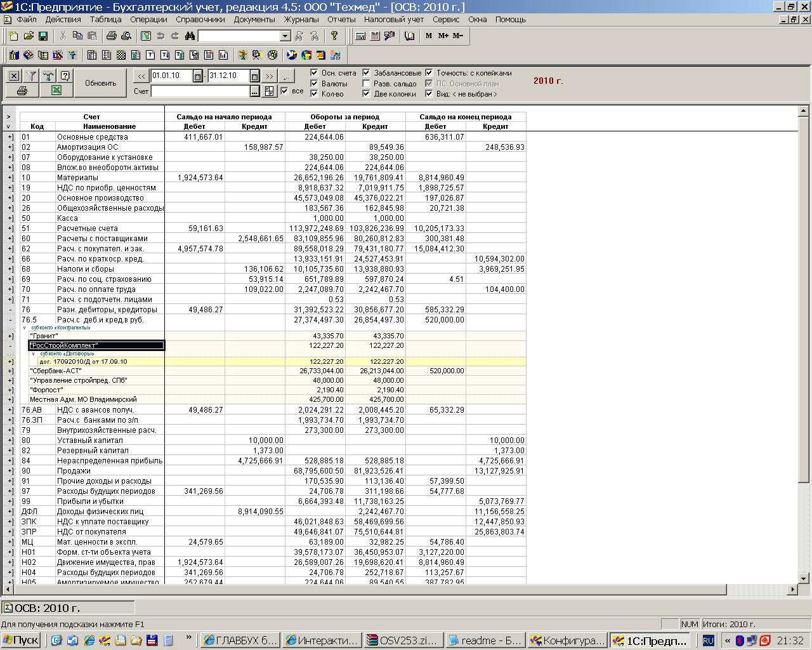Click the save diskette icon in toolbar
The width and height of the screenshot is (812, 650).
click(43, 36)
